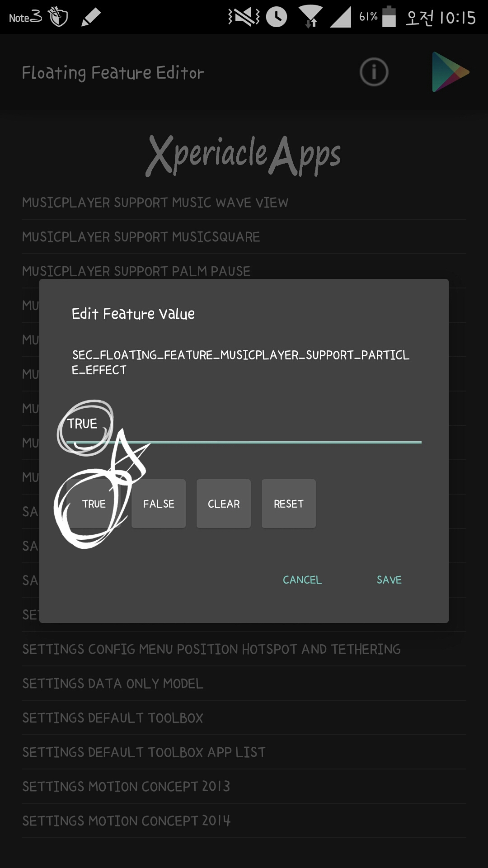Select MUSICPLAYER SUPPORT MUSIC WAVE VIEW entry
The image size is (488, 868).
pos(155,203)
